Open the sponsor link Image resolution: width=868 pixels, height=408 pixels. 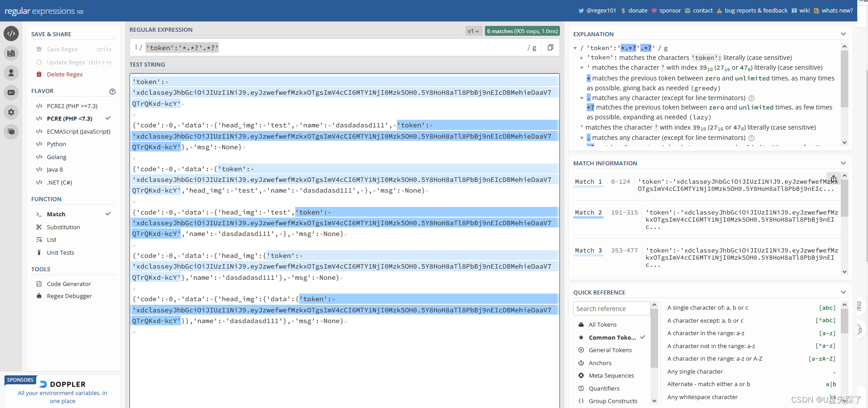point(666,10)
